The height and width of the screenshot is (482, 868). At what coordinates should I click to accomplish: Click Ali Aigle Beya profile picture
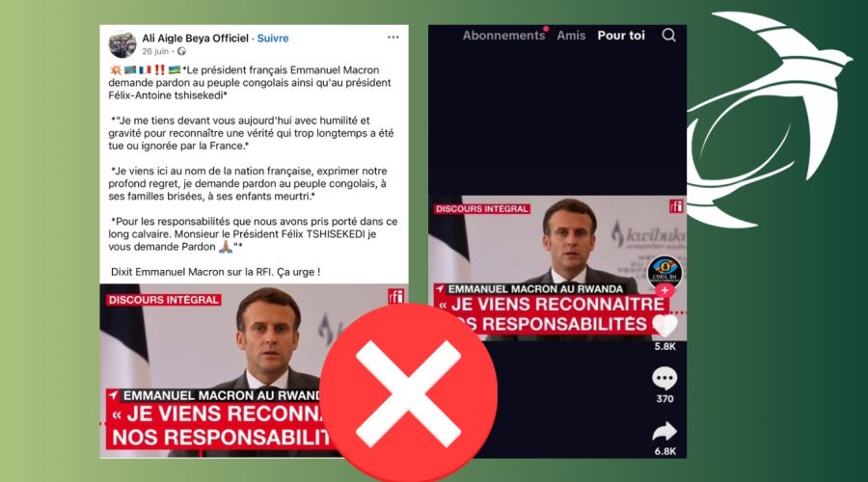[122, 44]
